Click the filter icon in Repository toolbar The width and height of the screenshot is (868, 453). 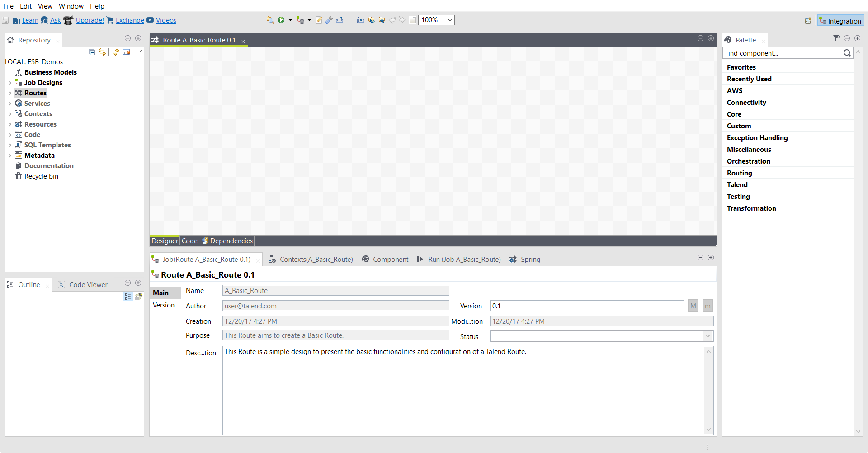127,52
